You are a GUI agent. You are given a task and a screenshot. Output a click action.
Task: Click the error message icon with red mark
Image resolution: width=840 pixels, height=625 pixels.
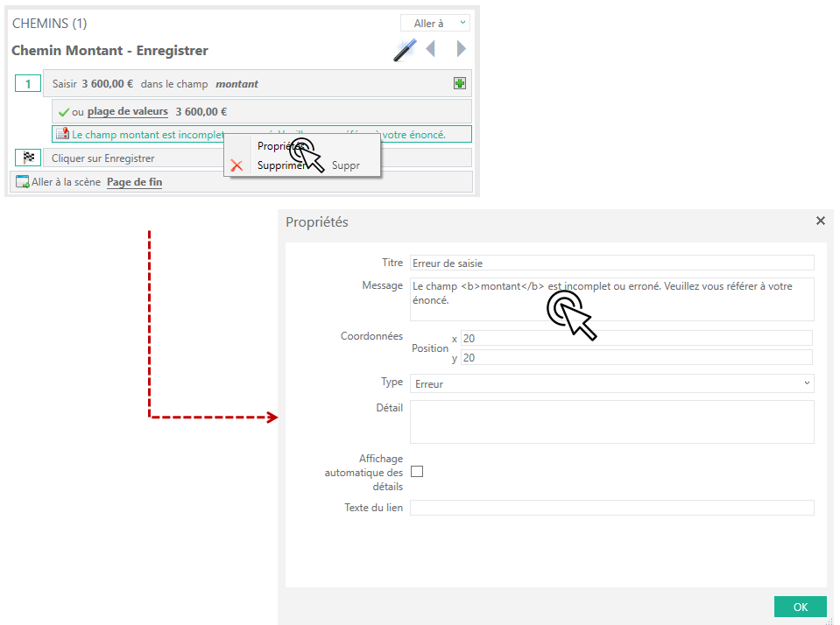[x=62, y=135]
